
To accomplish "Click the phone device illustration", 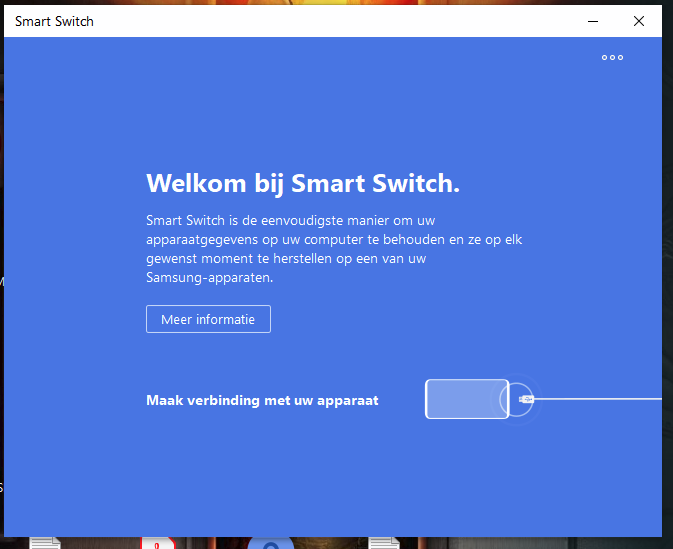I will click(x=467, y=399).
